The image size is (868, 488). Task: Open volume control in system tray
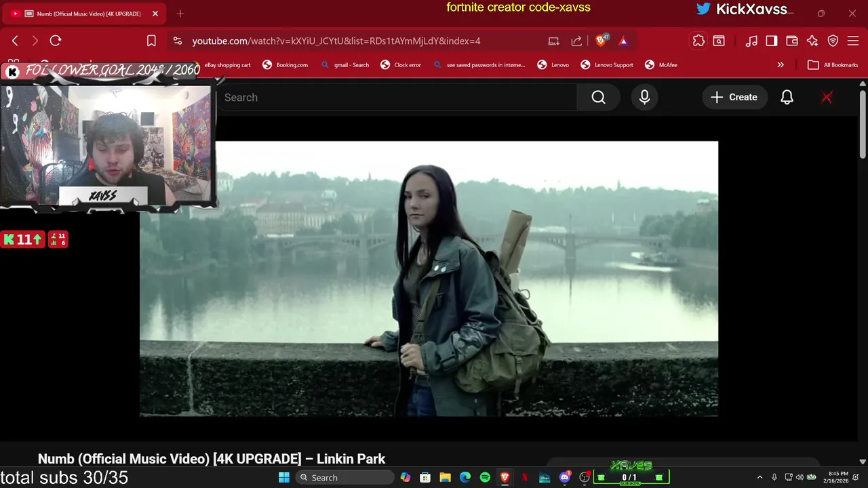tap(800, 478)
